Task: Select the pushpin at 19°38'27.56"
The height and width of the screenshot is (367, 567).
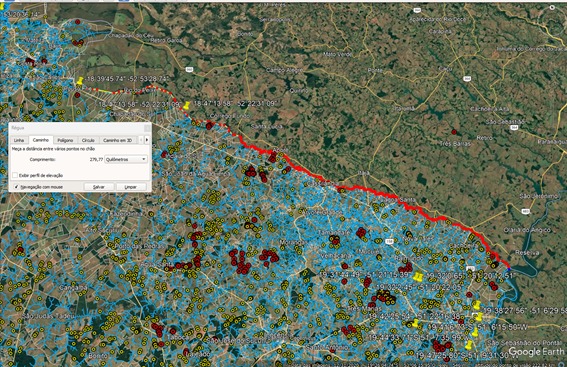Action: point(477,305)
